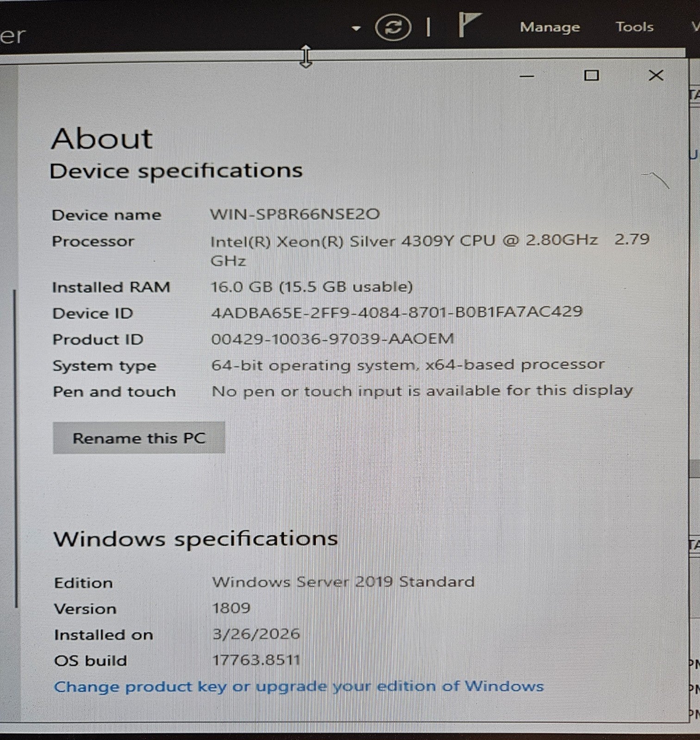This screenshot has width=700, height=740.
Task: Open Change product key or upgrade link
Action: (299, 686)
